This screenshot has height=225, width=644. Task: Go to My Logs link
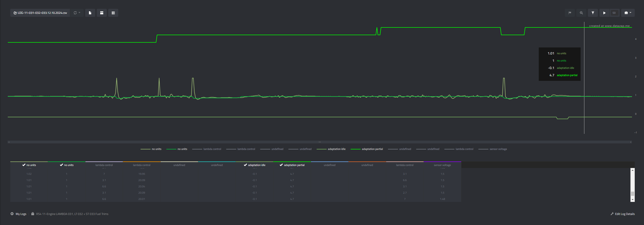tap(21, 214)
